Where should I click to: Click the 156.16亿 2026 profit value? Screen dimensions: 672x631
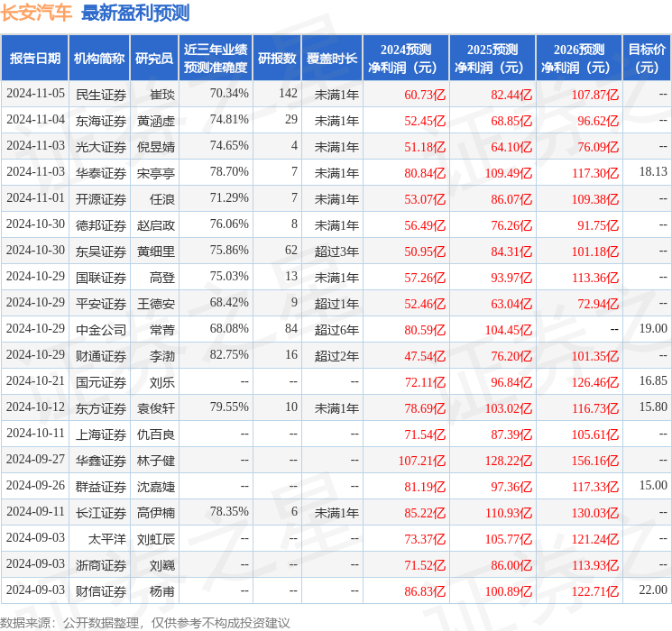pyautogui.click(x=595, y=461)
